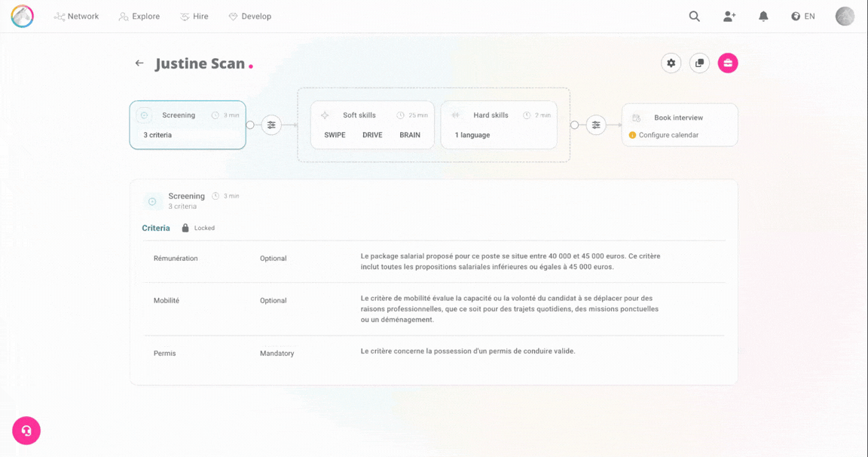Open the settings gear icon

click(671, 63)
